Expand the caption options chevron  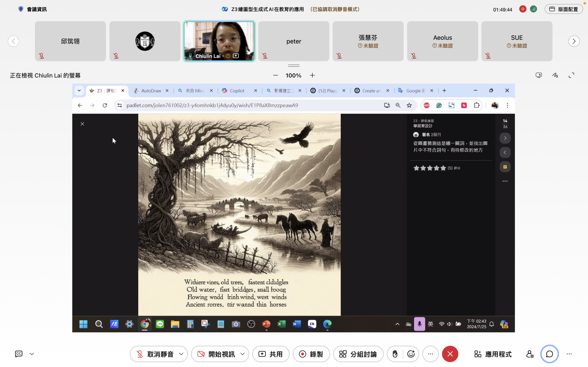(32, 354)
